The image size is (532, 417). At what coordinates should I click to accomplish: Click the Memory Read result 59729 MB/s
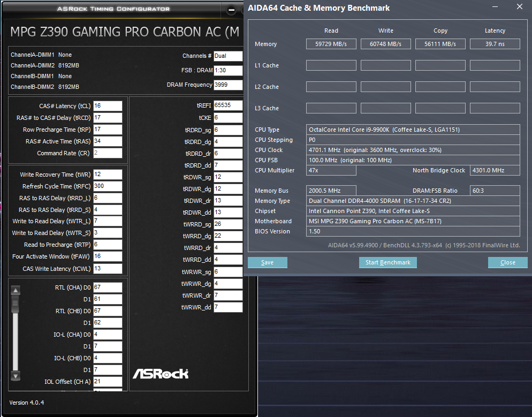pyautogui.click(x=331, y=44)
